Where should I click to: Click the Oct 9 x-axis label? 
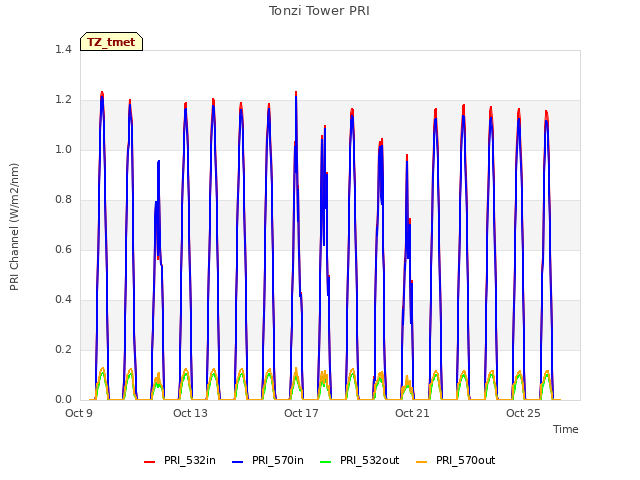(x=79, y=413)
